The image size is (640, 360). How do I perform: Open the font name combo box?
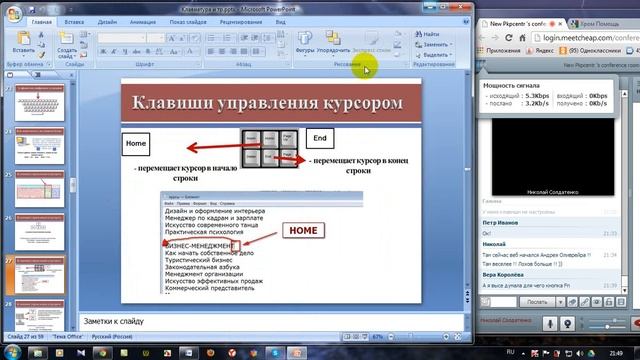click(122, 38)
